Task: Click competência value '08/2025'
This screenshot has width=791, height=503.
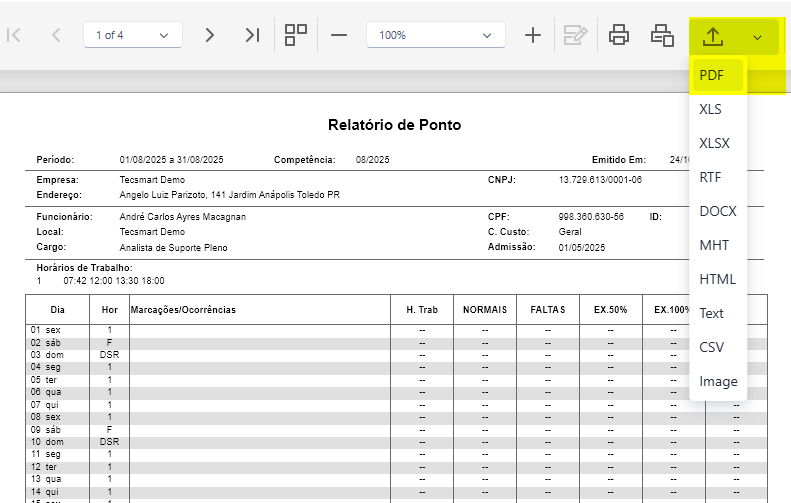Action: pyautogui.click(x=372, y=160)
